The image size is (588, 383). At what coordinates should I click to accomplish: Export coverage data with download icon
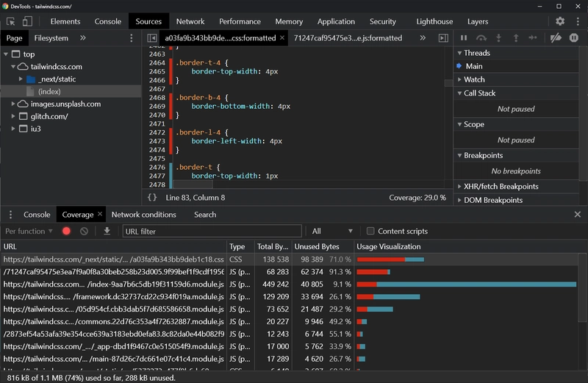(x=107, y=232)
